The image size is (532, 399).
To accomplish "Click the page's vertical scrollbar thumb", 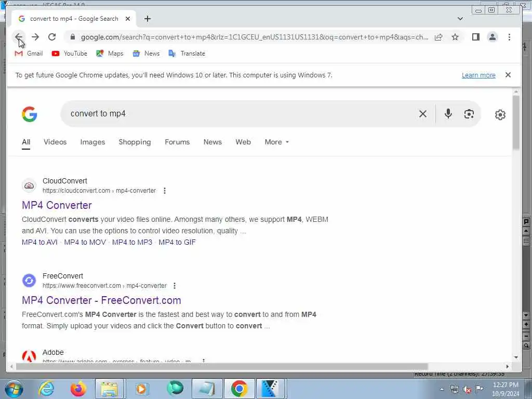I will click(516, 122).
